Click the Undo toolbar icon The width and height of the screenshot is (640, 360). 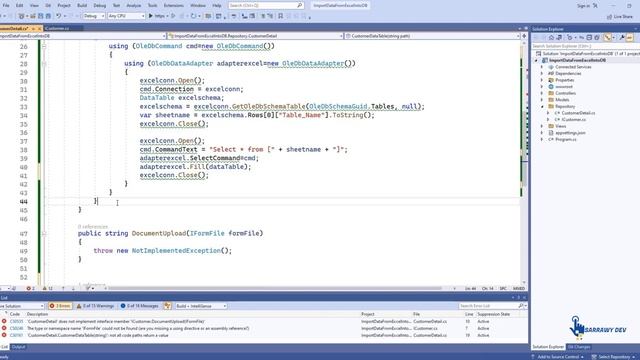pyautogui.click(x=59, y=16)
